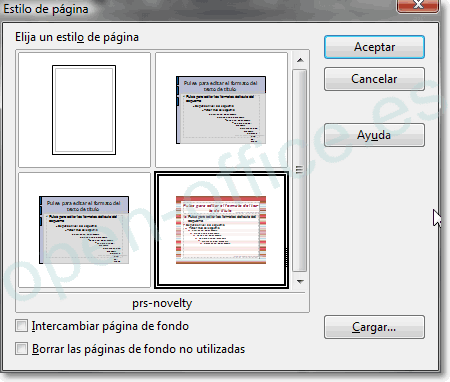
Task: Click Cargar... to load page styles
Action: tap(374, 327)
